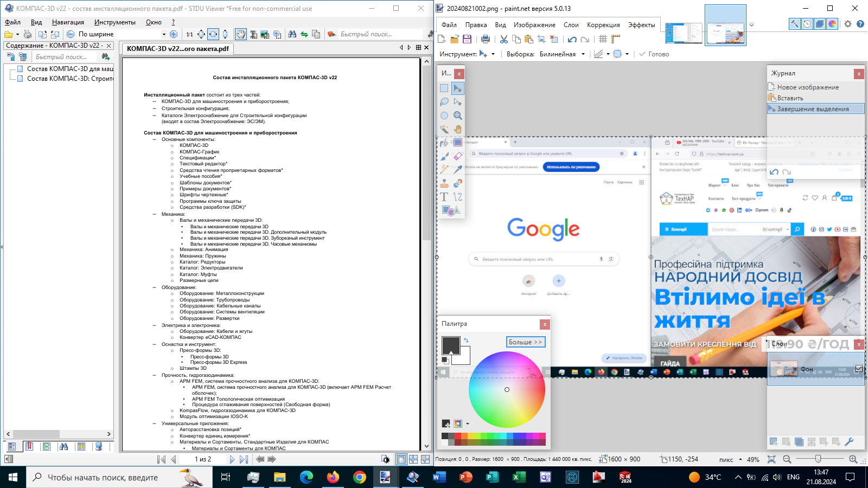Toggle single page layout in STDU status bar
The width and height of the screenshot is (868, 488).
click(x=401, y=459)
